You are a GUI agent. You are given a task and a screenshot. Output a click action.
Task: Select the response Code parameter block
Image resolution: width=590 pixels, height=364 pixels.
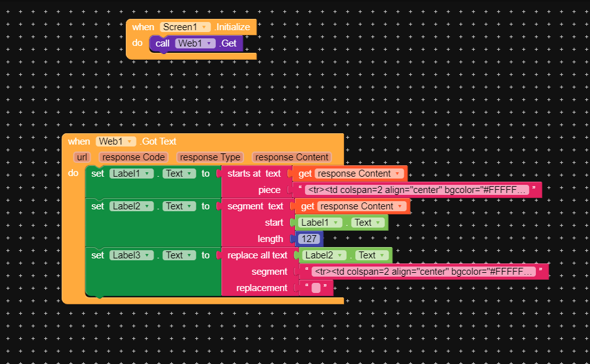(133, 157)
